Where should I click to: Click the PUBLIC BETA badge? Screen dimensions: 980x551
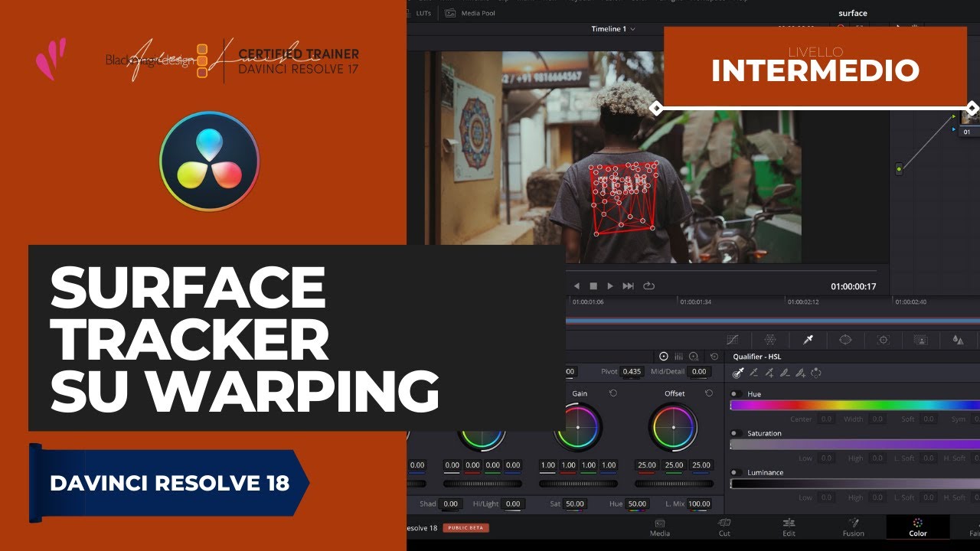[x=465, y=528]
